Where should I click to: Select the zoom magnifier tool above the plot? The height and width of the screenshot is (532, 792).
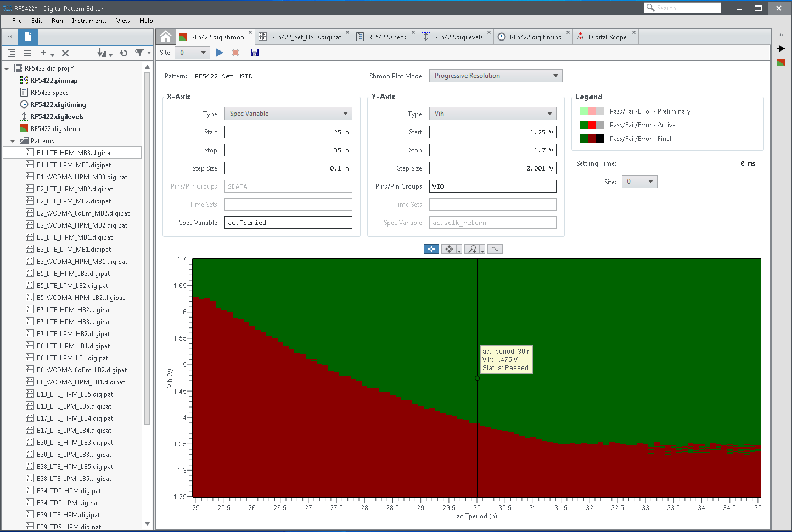472,249
